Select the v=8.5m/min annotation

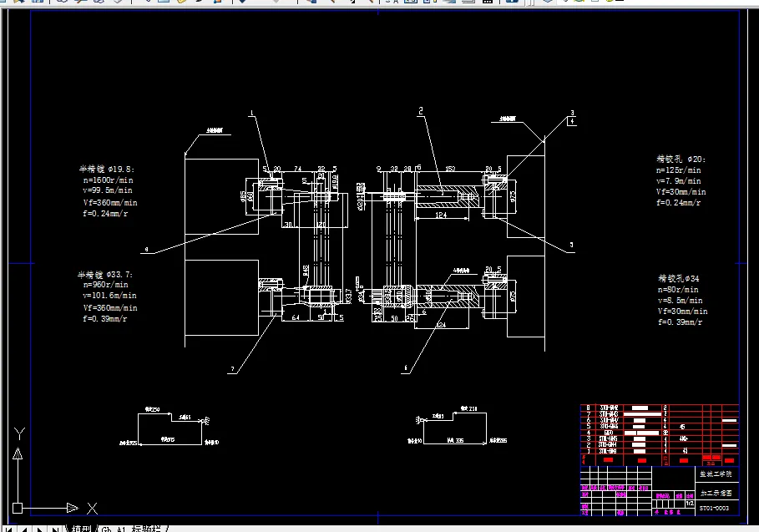pos(681,300)
